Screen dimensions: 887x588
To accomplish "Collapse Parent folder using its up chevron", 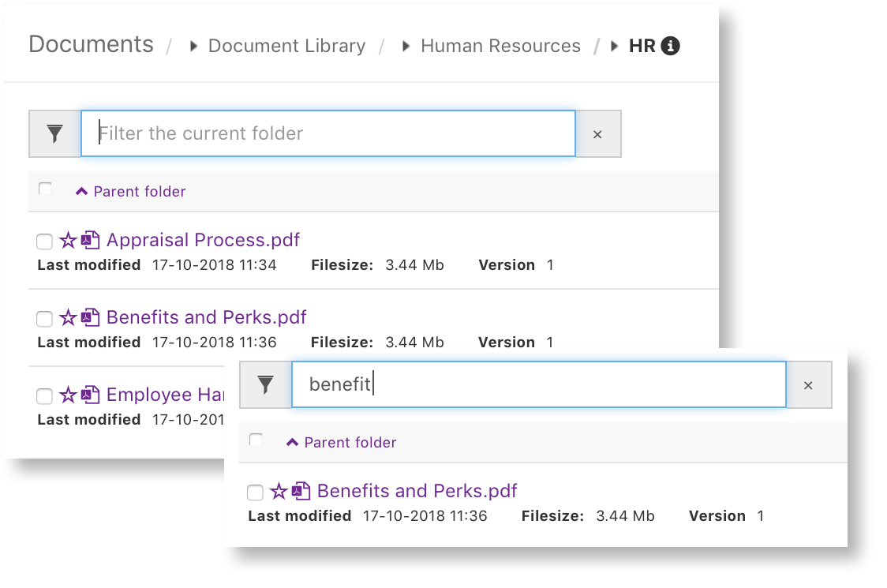I will [x=80, y=190].
